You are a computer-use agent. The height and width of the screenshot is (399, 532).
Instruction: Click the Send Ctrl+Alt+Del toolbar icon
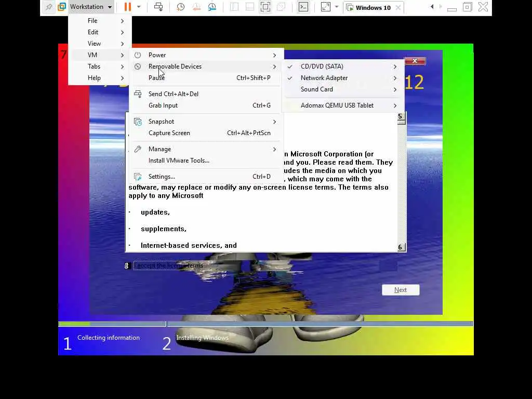158,7
